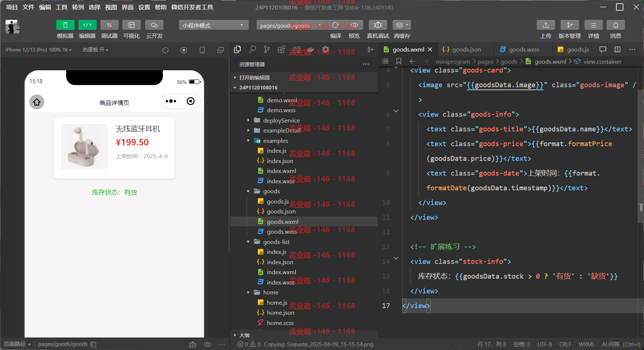Toggle the editor panel button
The image size is (644, 350).
click(x=87, y=25)
